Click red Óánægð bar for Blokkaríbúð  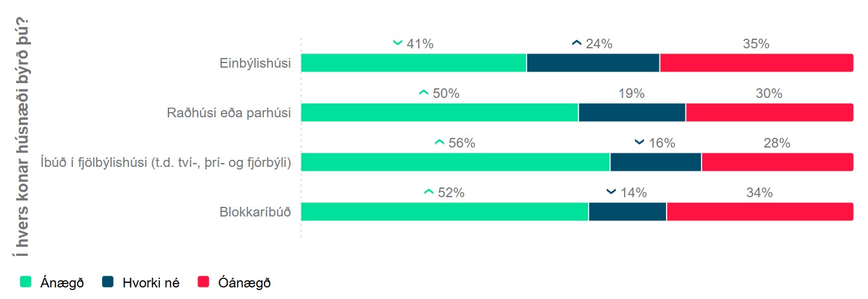point(760,212)
